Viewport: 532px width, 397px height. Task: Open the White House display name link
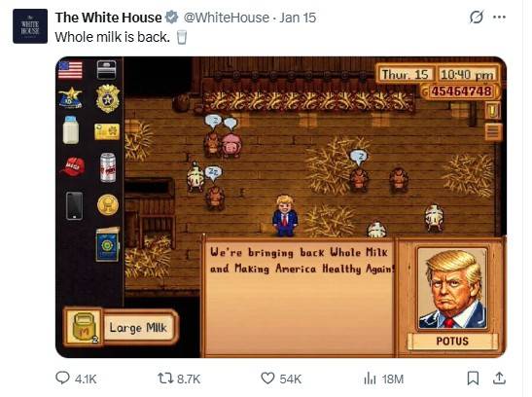[x=109, y=18]
